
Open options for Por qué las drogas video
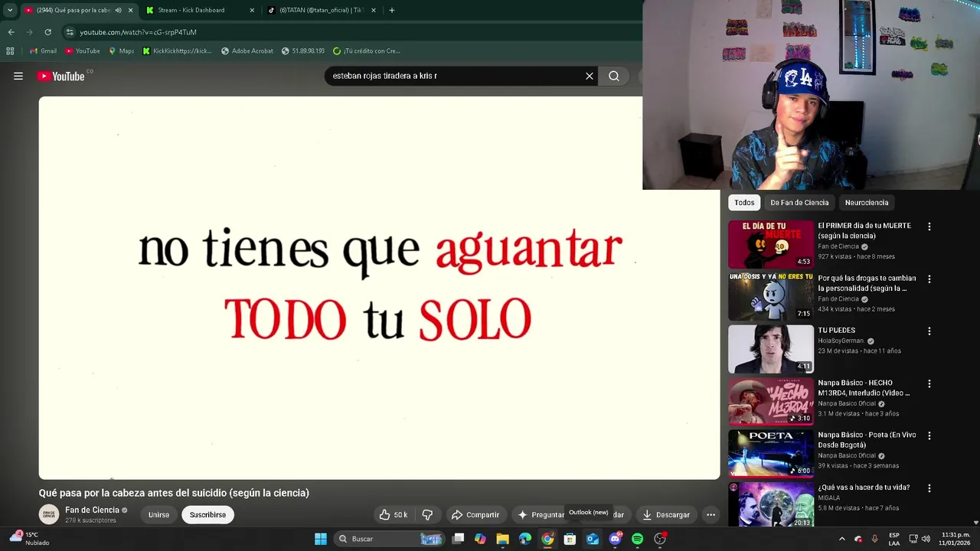tap(929, 279)
